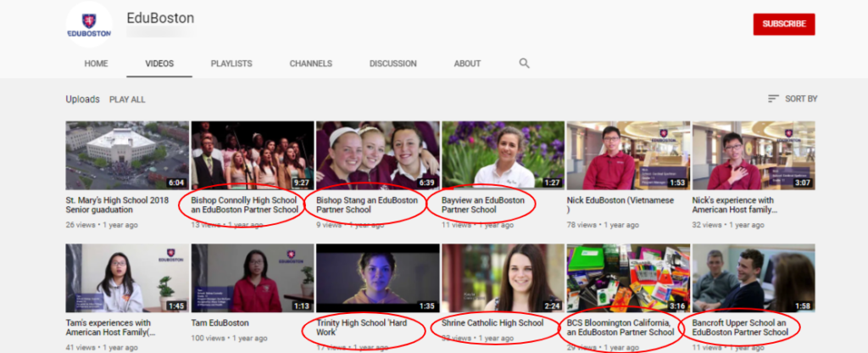Viewport: 868px width, 353px height.
Task: Open Bishop Connolly High School video thumbnail
Action: [253, 156]
